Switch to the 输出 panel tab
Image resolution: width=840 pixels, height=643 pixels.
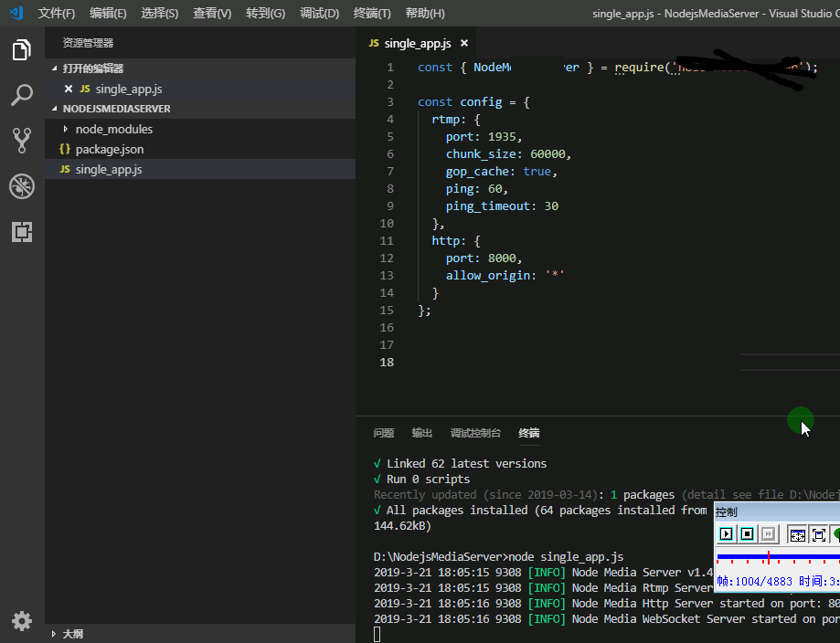421,433
